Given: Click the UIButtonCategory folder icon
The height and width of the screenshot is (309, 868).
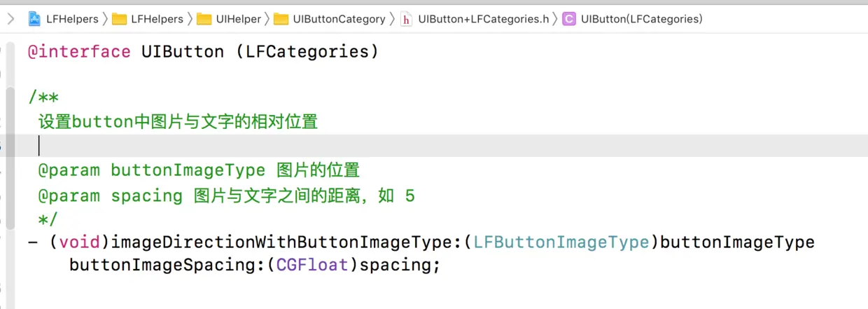Looking at the screenshot, I should pos(281,19).
